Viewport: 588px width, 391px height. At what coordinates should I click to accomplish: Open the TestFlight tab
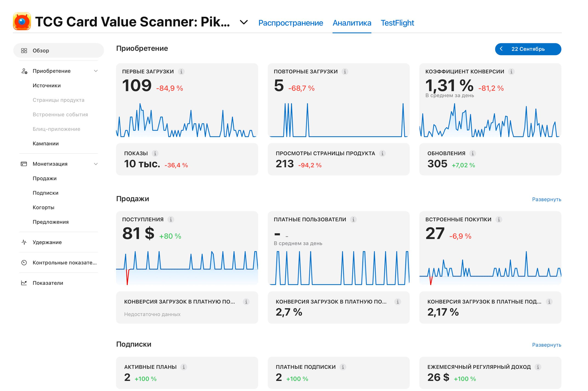click(397, 23)
